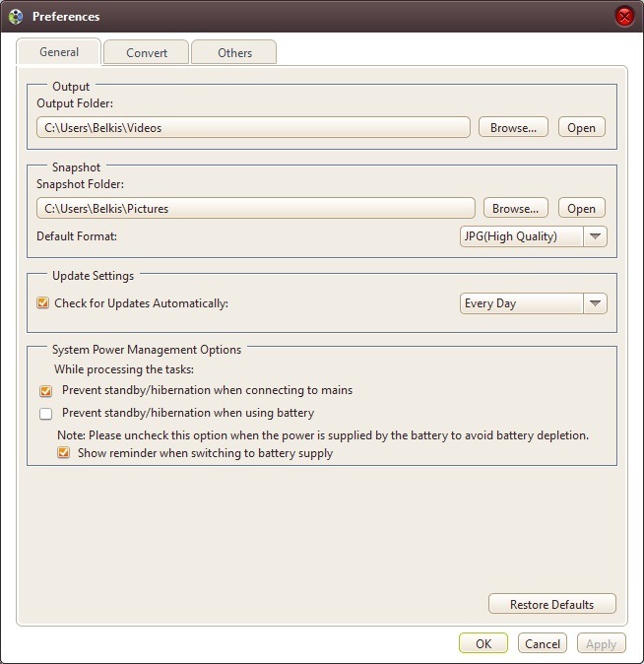Viewport: 644px width, 664px height.
Task: Click the Apply button
Action: coord(602,643)
